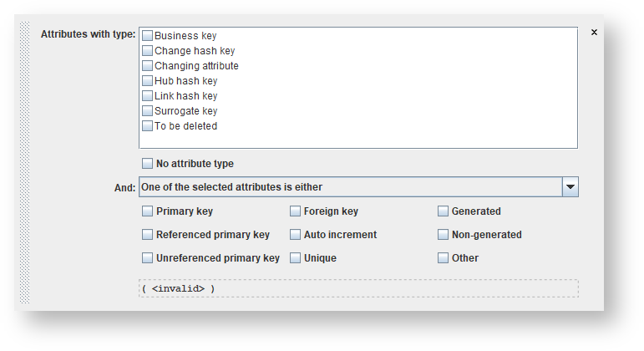Viewport: 644px width, 351px height.
Task: Tick the Unique checkbox
Action: coord(296,258)
